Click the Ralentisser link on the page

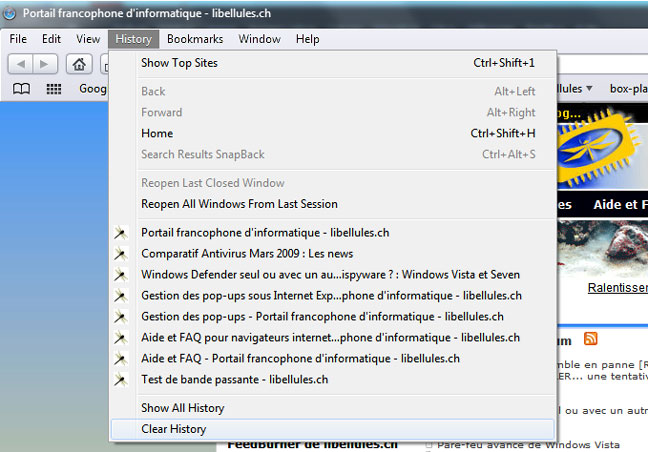click(x=618, y=288)
